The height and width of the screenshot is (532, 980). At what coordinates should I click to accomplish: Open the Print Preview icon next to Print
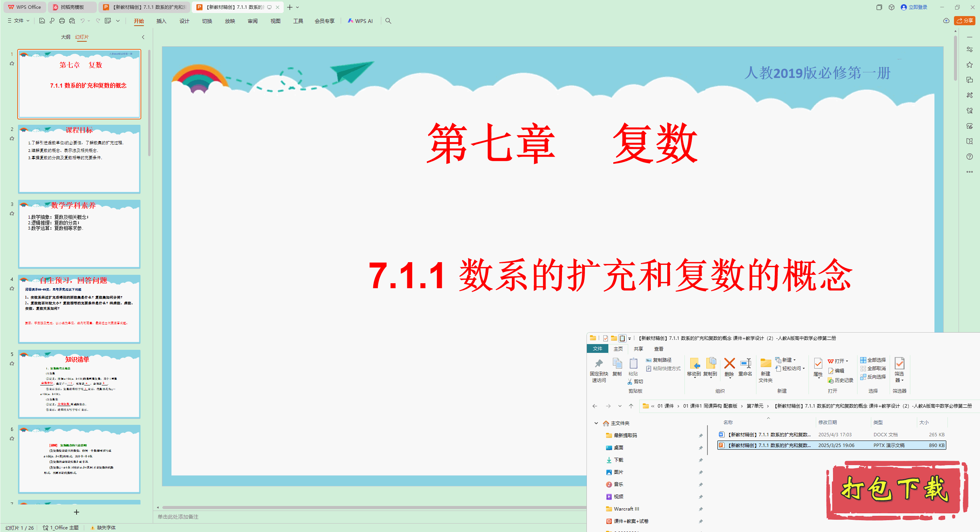tap(72, 21)
